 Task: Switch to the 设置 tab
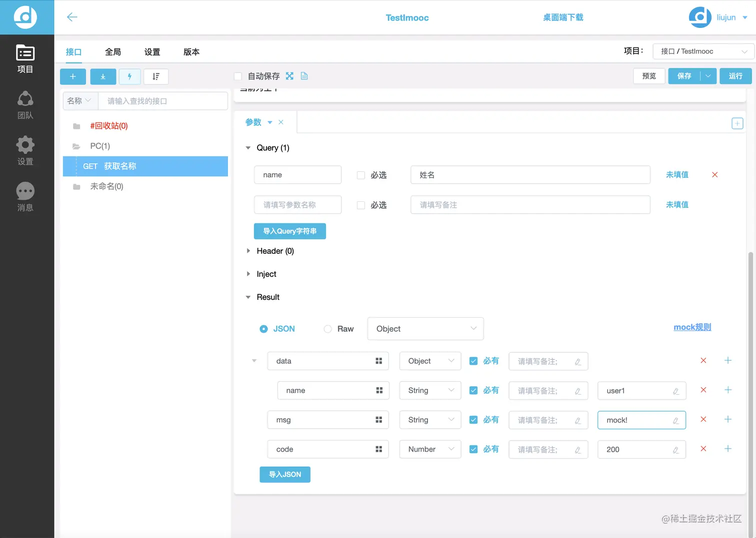[x=152, y=52]
